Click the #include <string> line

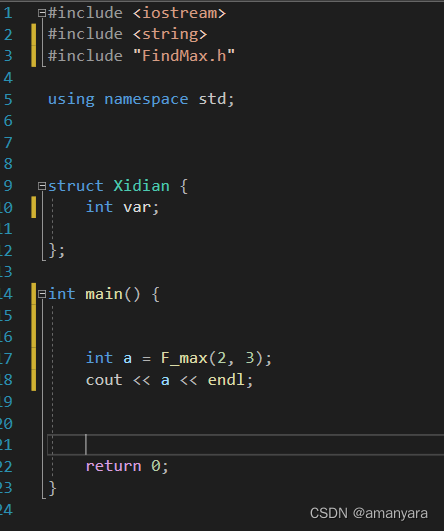pos(127,35)
